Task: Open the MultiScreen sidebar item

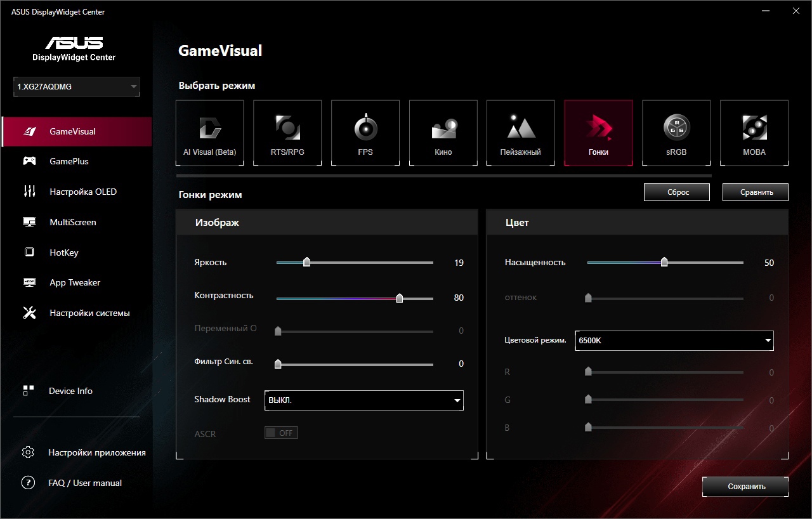Action: (x=73, y=222)
